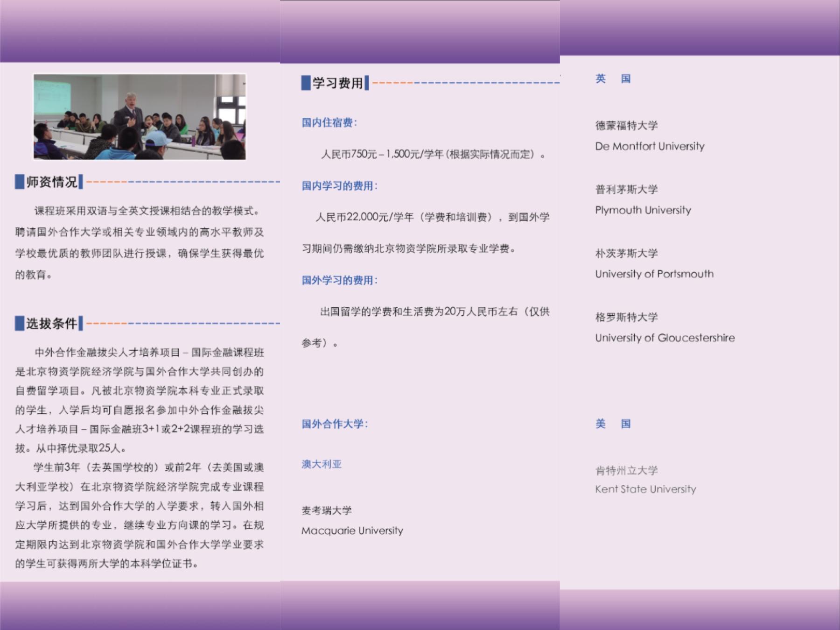Click University of Portsmouth name

(x=654, y=274)
